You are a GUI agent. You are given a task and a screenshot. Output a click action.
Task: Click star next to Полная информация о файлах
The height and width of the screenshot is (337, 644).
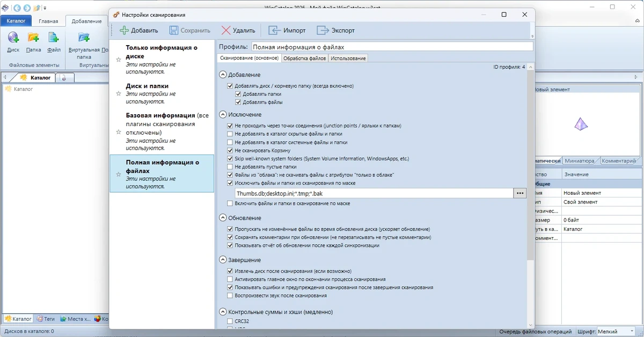[119, 174]
